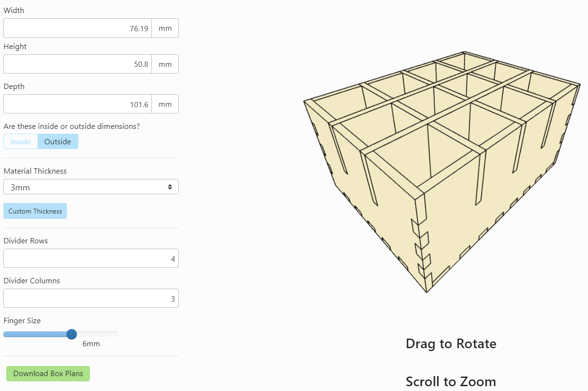Click the Drag to Rotate heading
Screen dimensions: 588x391
coord(451,344)
